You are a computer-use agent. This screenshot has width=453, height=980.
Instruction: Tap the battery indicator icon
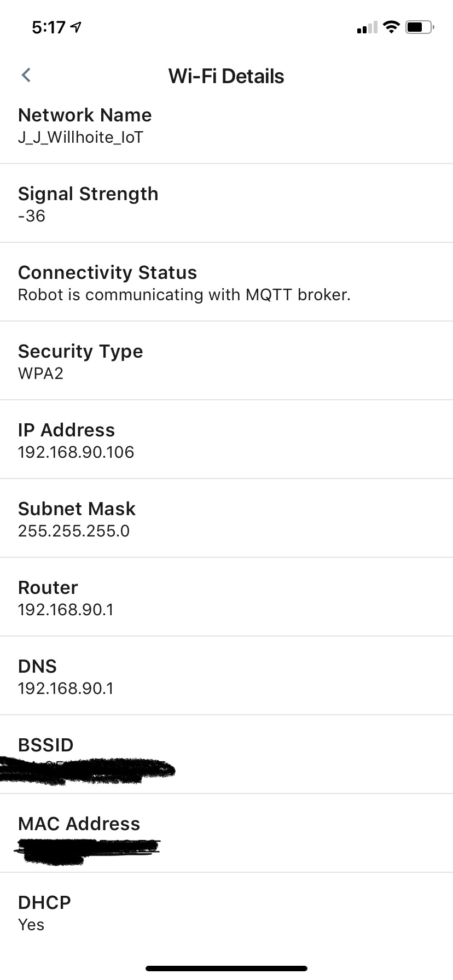[x=419, y=27]
